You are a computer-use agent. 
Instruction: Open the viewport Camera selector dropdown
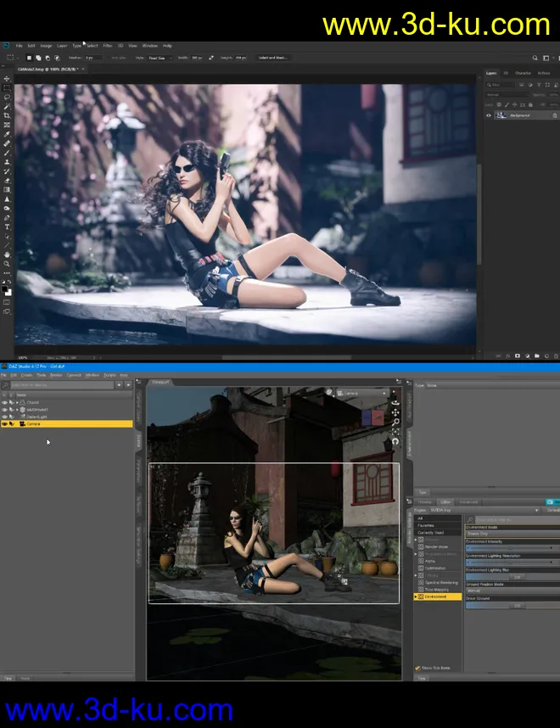tap(358, 394)
